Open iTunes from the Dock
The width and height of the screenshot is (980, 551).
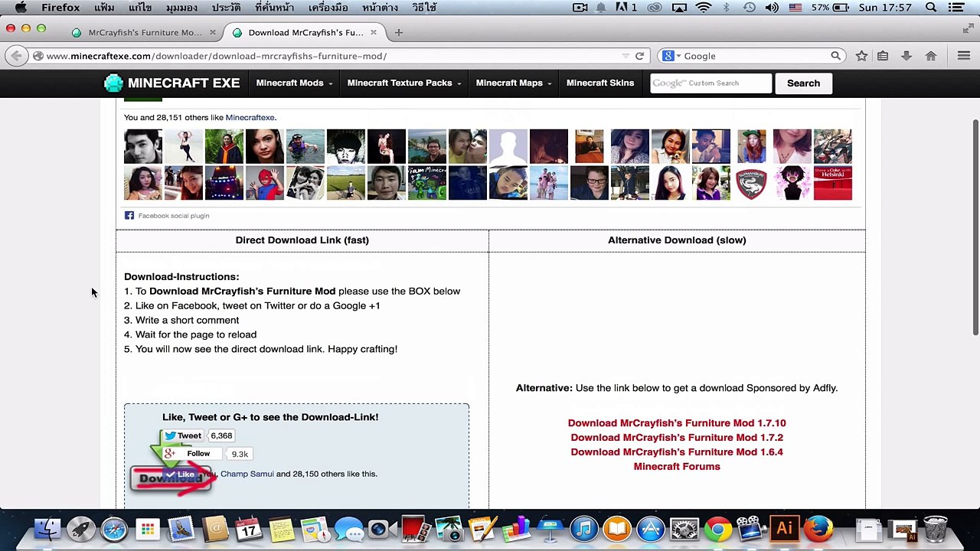[x=583, y=529]
